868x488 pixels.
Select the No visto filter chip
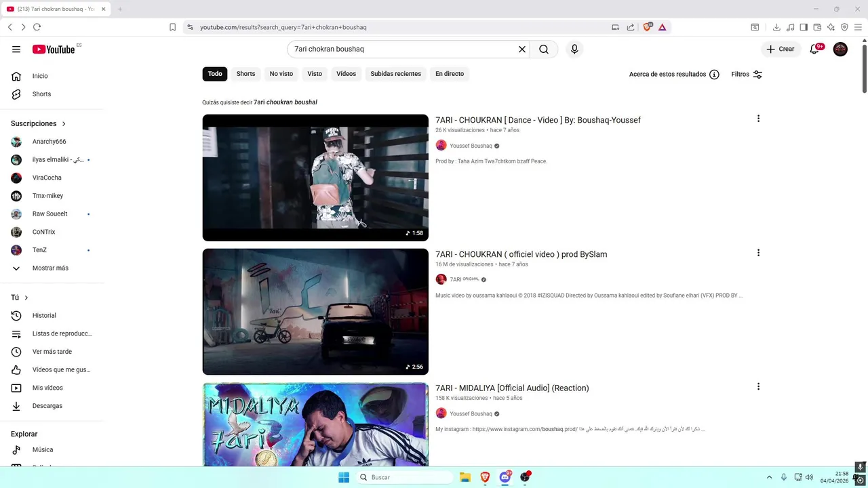(x=281, y=74)
